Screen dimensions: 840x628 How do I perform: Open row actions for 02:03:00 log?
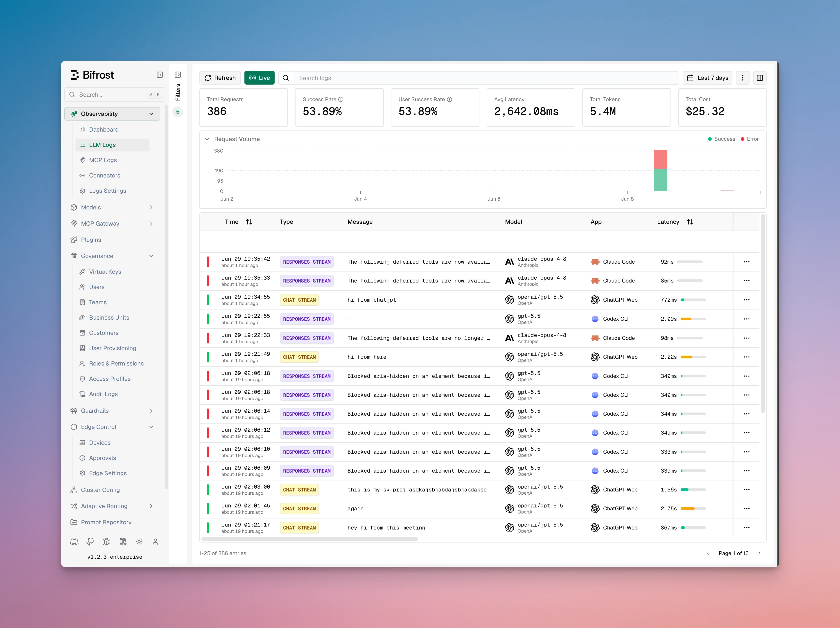click(x=747, y=489)
